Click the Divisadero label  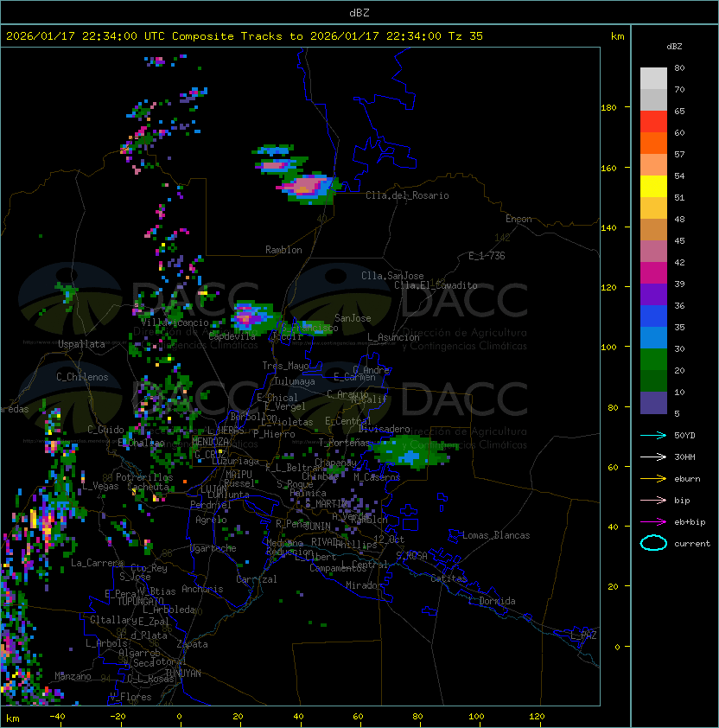pos(385,429)
